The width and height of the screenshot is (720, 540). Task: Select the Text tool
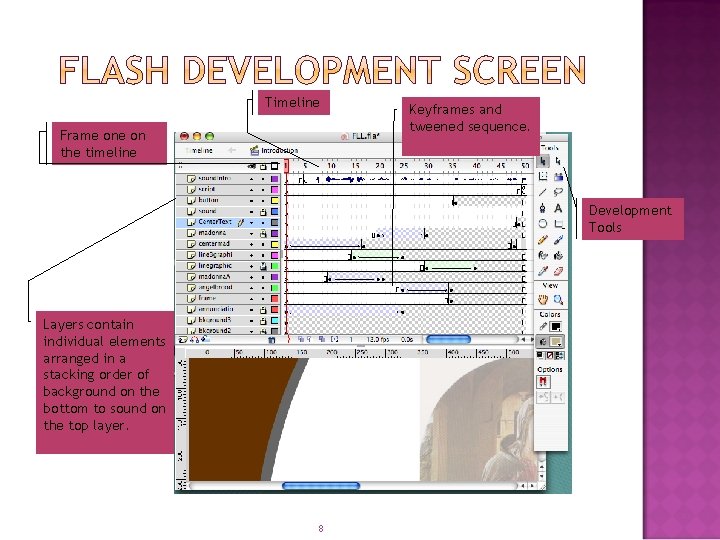pyautogui.click(x=558, y=208)
